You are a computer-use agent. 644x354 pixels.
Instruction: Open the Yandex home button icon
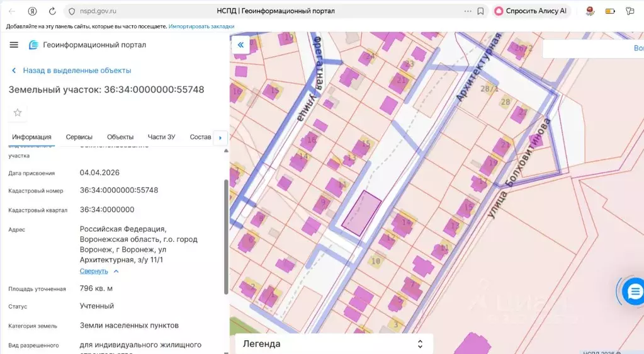(32, 11)
